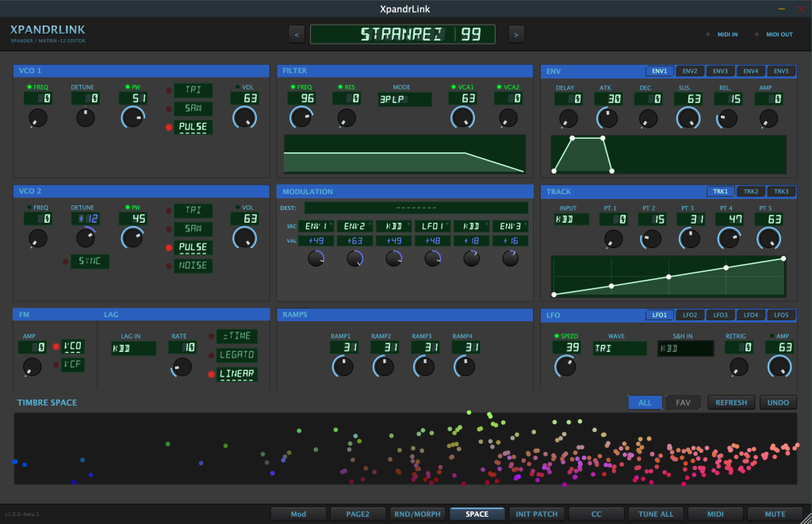
Task: Switch to the ENV5 tab
Action: [781, 71]
